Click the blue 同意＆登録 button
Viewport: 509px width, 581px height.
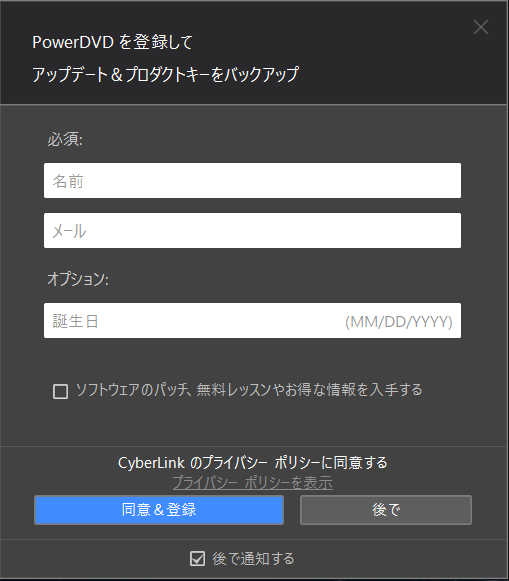(x=159, y=510)
